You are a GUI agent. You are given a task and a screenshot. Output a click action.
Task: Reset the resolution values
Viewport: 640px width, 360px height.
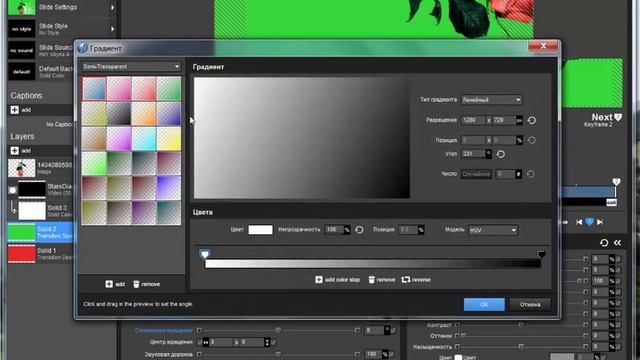coord(532,120)
